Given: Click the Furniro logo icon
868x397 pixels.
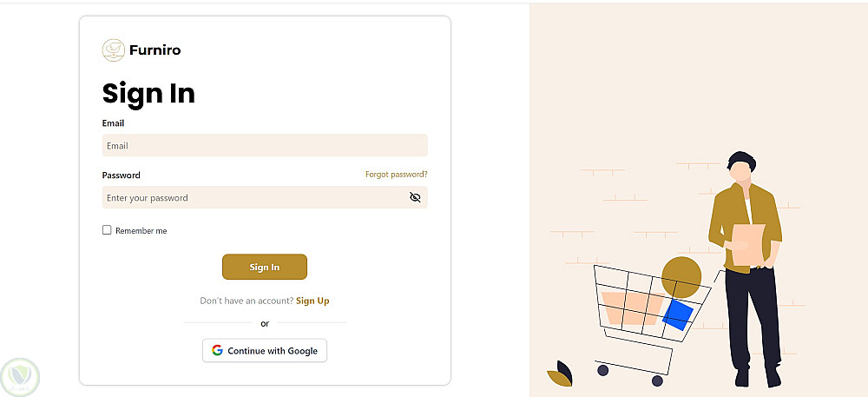Looking at the screenshot, I should (x=113, y=50).
